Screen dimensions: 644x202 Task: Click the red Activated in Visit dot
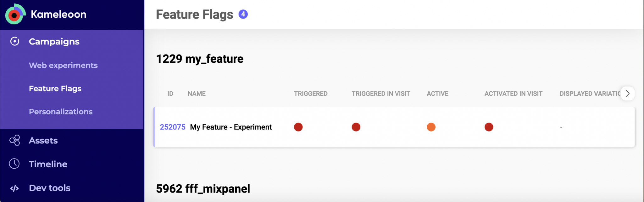[489, 127]
